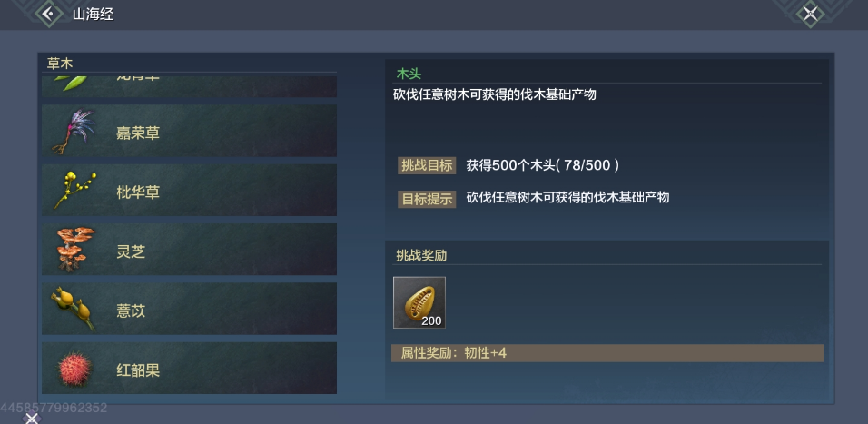This screenshot has width=868, height=424.
Task: Close the 山海经 panel with X icon
Action: point(810,14)
